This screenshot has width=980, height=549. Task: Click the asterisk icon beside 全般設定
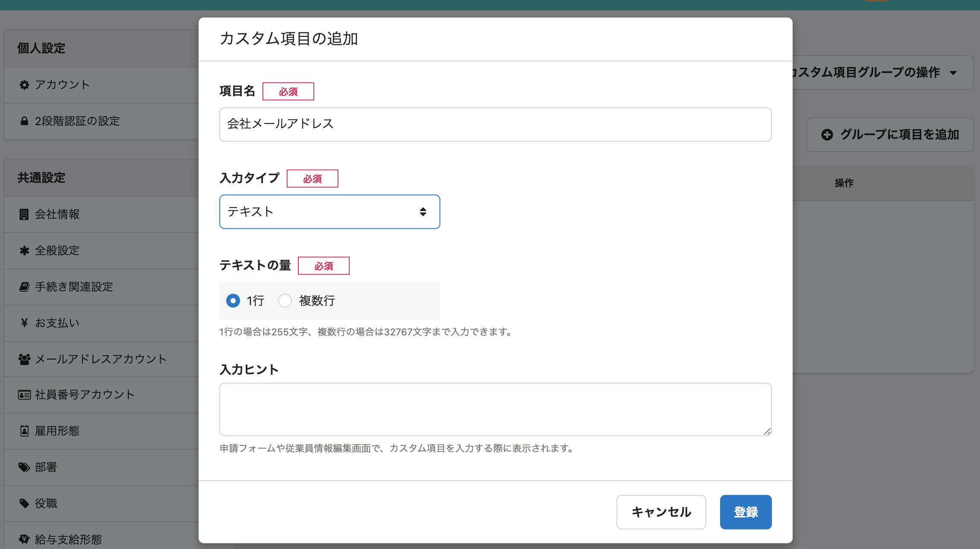click(x=24, y=251)
